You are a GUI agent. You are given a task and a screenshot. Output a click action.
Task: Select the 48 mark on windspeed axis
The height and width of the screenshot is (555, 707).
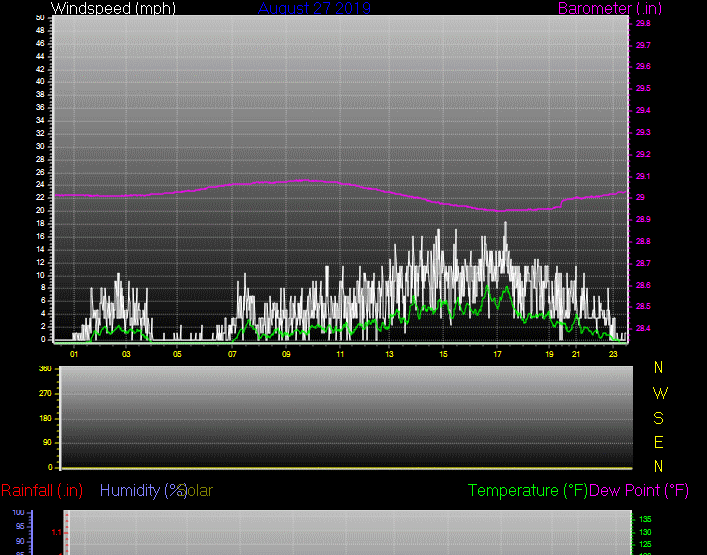click(x=40, y=30)
